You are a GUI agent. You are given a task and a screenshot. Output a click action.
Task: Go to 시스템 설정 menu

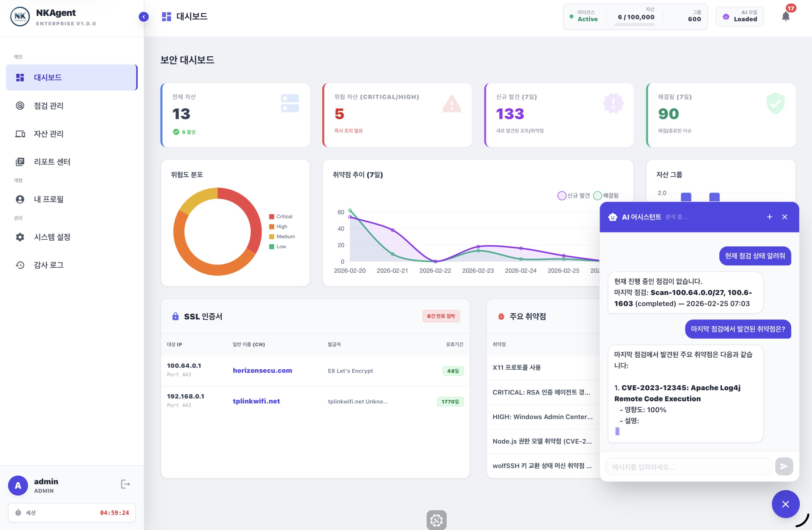click(x=52, y=237)
